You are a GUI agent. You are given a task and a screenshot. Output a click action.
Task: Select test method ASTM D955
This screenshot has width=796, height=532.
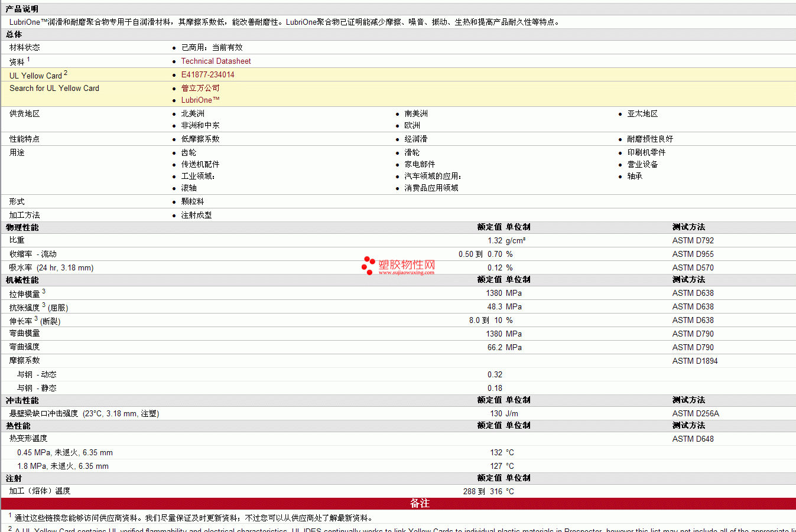click(693, 254)
